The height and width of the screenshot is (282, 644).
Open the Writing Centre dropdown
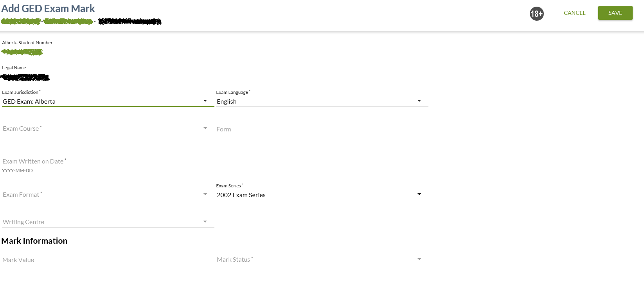point(108,222)
